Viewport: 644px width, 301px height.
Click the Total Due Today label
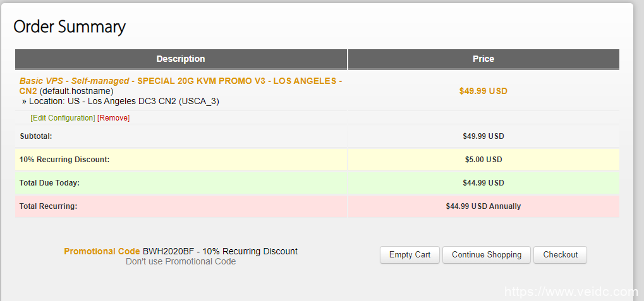click(49, 183)
